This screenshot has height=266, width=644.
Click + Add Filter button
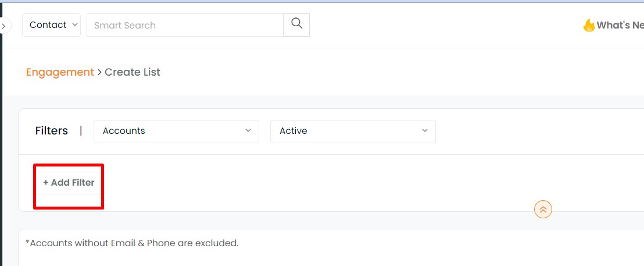point(69,183)
